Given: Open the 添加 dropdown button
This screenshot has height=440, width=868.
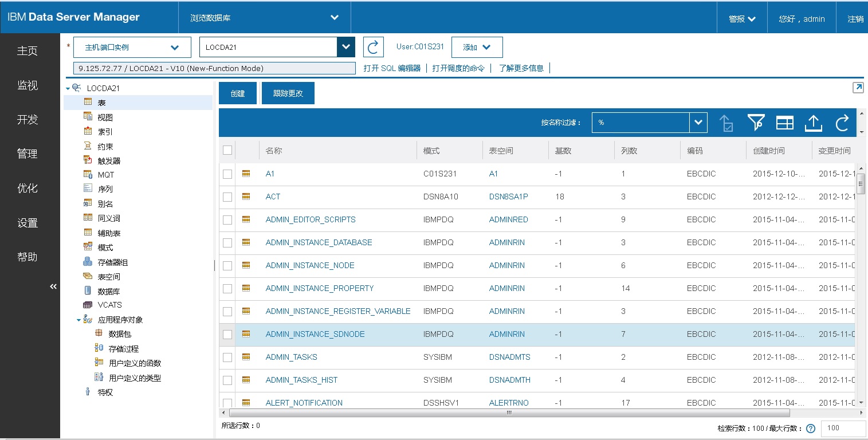Looking at the screenshot, I should tap(477, 47).
